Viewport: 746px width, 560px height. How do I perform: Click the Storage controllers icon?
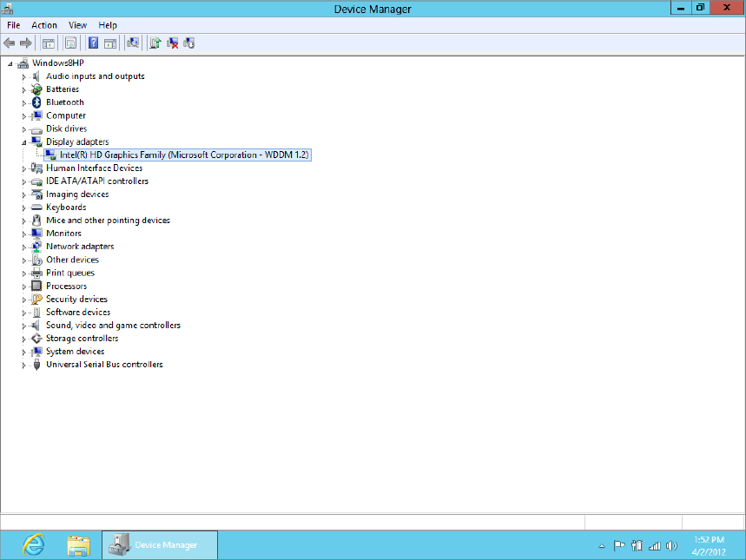36,339
